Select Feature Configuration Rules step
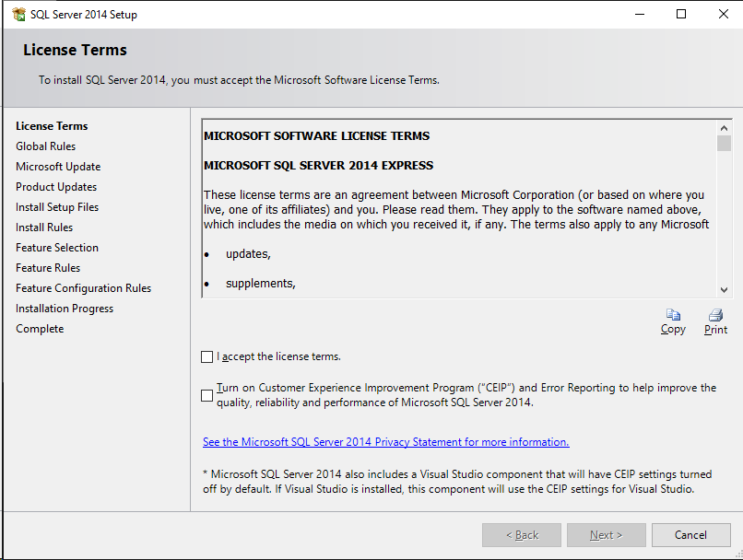The image size is (743, 560). point(83,288)
